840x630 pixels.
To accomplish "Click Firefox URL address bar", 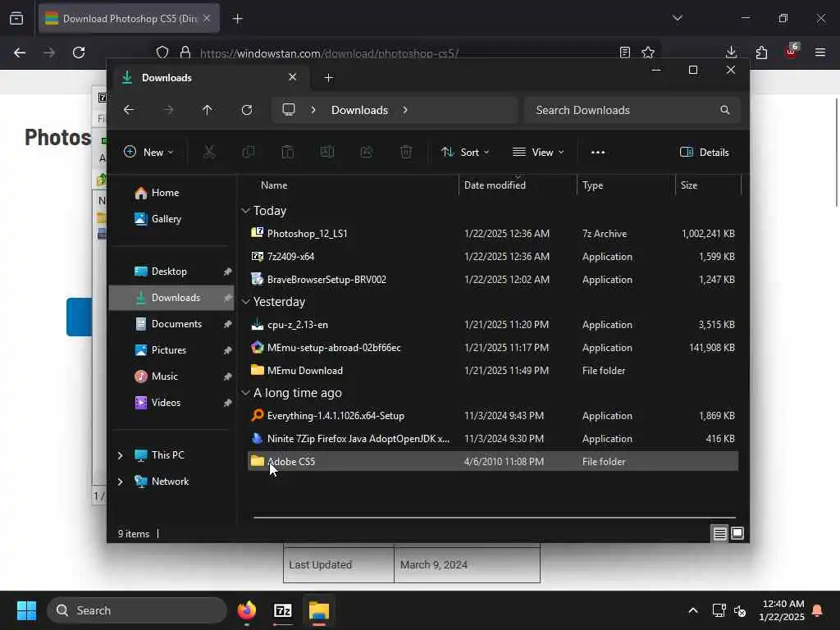I will point(407,53).
